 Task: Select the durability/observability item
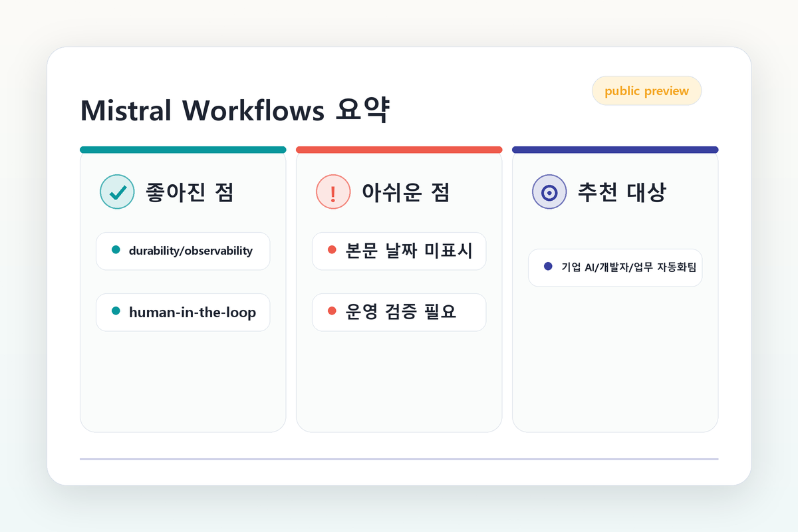tap(183, 251)
